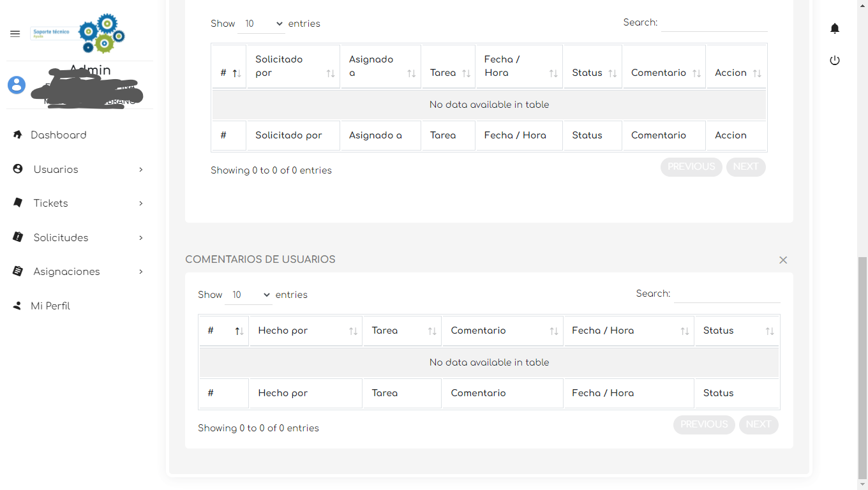Expand the Solicitudes submenu chevron
Screen dimensions: 868x490
click(x=141, y=237)
